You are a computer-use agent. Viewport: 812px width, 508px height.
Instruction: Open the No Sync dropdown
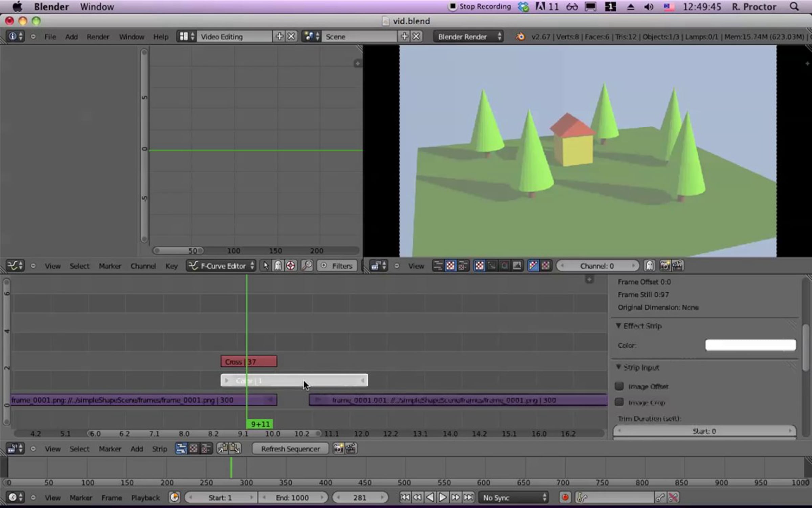tap(514, 497)
